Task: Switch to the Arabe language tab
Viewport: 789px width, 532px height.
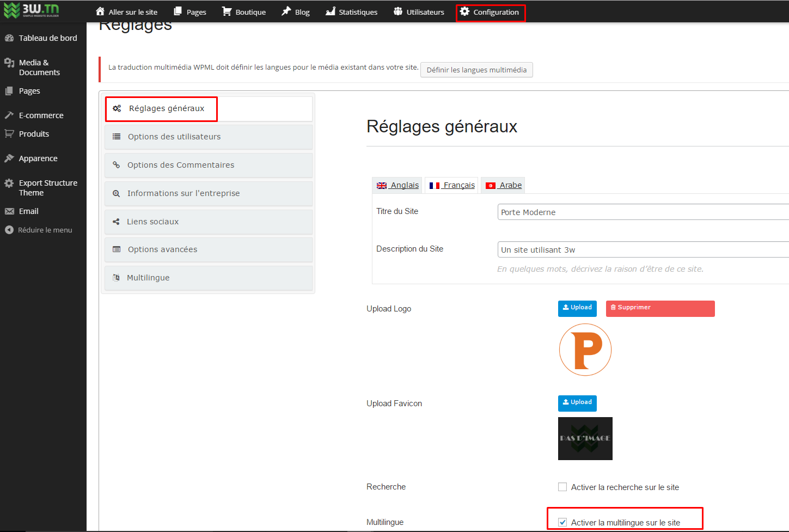Action: (x=503, y=185)
